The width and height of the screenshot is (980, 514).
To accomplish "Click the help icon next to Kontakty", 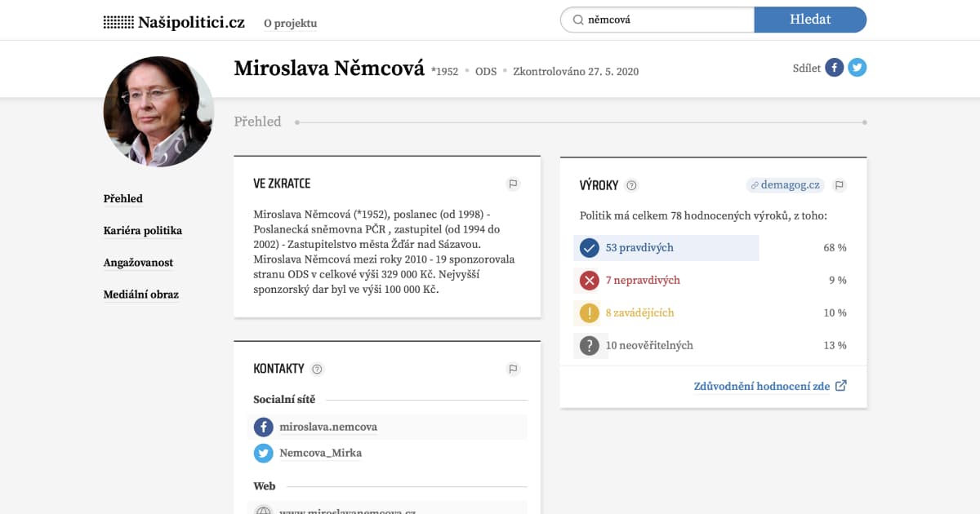I will 318,369.
